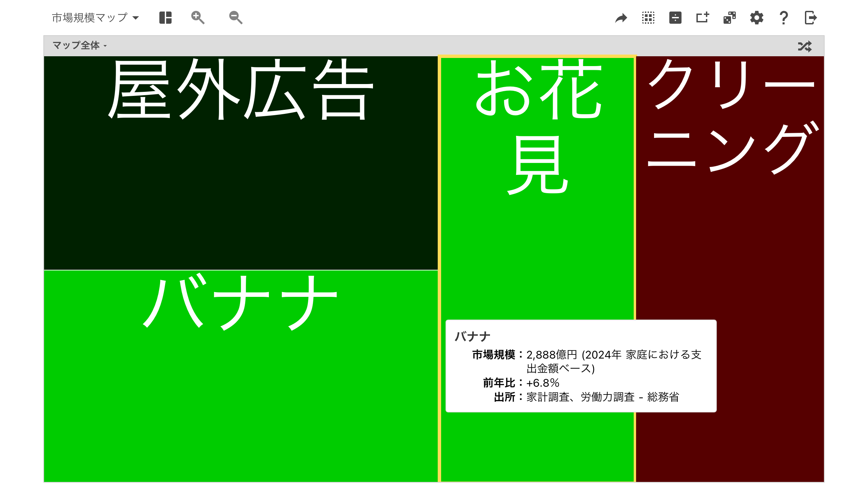Open help via question mark icon
Viewport: 868px width, 488px height.
pyautogui.click(x=784, y=18)
